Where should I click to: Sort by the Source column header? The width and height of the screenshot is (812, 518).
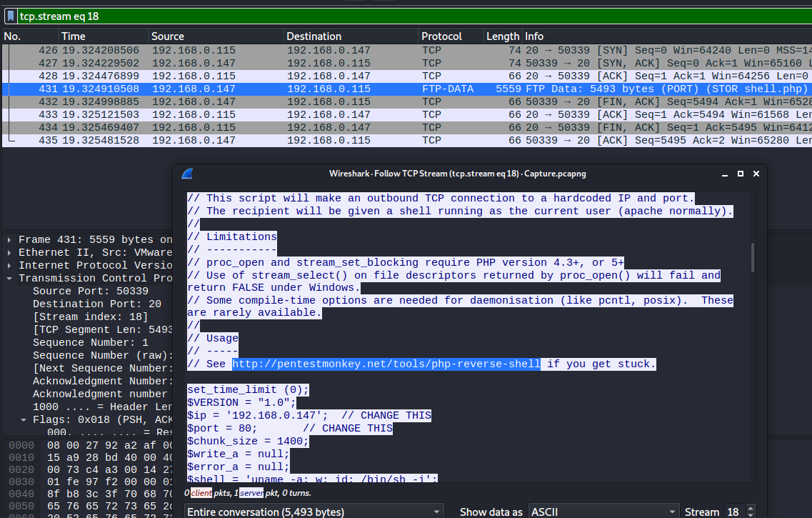pyautogui.click(x=216, y=36)
